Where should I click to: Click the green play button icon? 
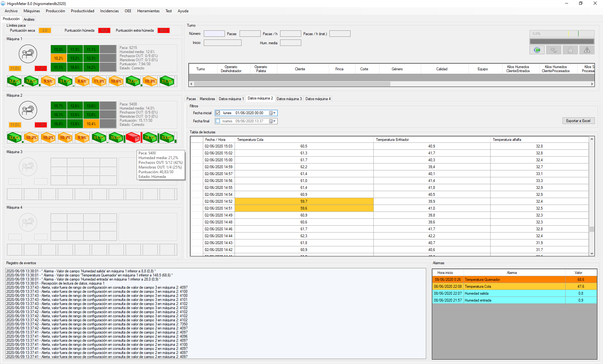(537, 50)
